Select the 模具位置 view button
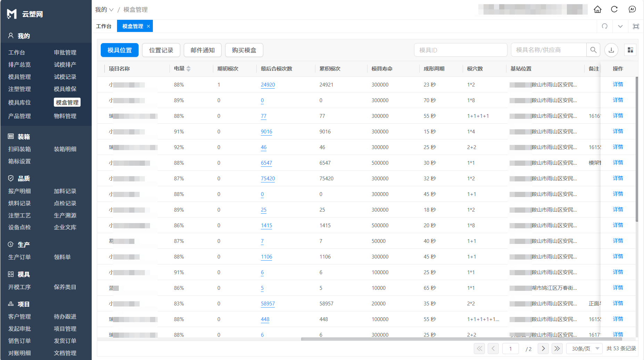644x360 pixels. (119, 50)
